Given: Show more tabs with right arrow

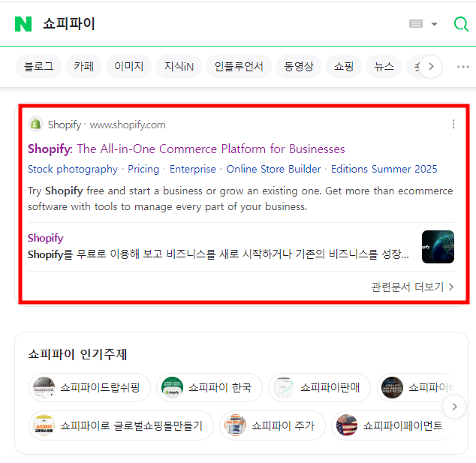Looking at the screenshot, I should [431, 67].
